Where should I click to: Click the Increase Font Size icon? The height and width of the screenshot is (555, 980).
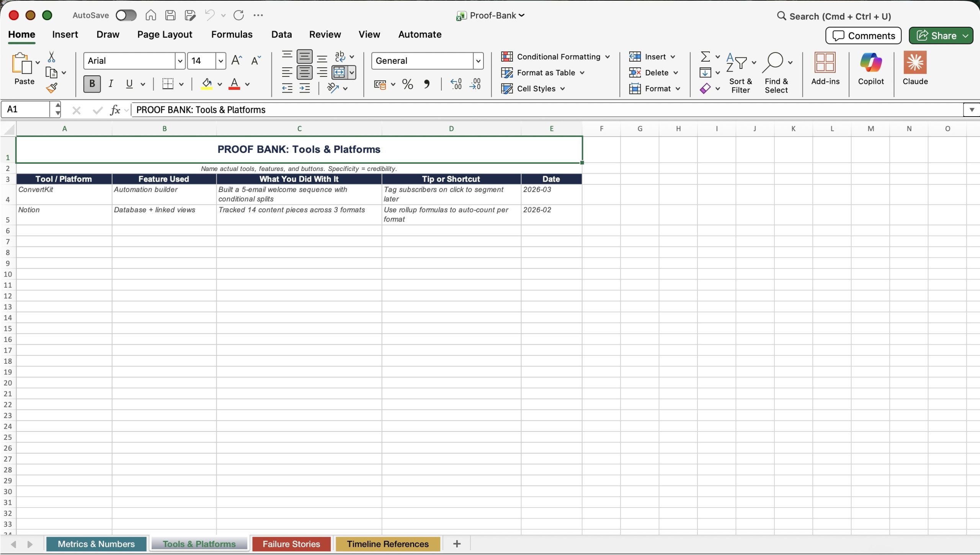[237, 60]
